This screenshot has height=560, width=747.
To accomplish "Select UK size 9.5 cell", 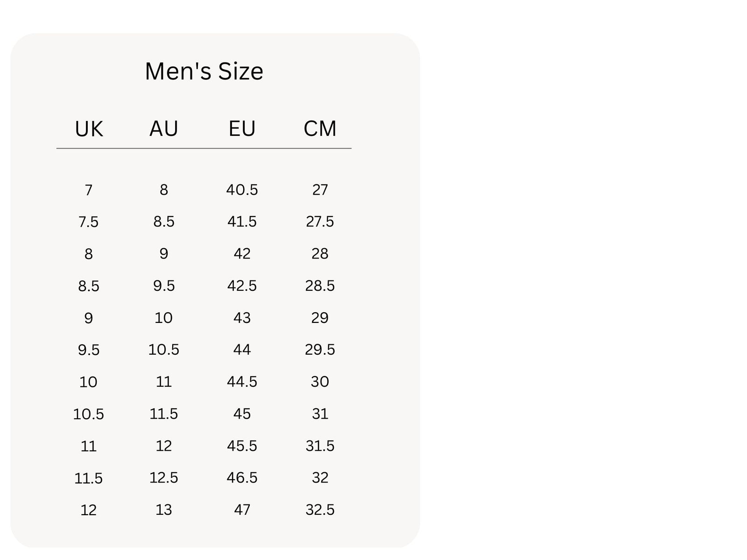I will coord(89,350).
